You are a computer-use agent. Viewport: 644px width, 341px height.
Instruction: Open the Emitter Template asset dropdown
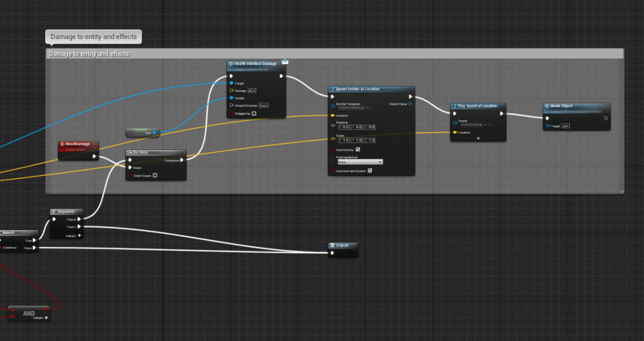pos(361,108)
